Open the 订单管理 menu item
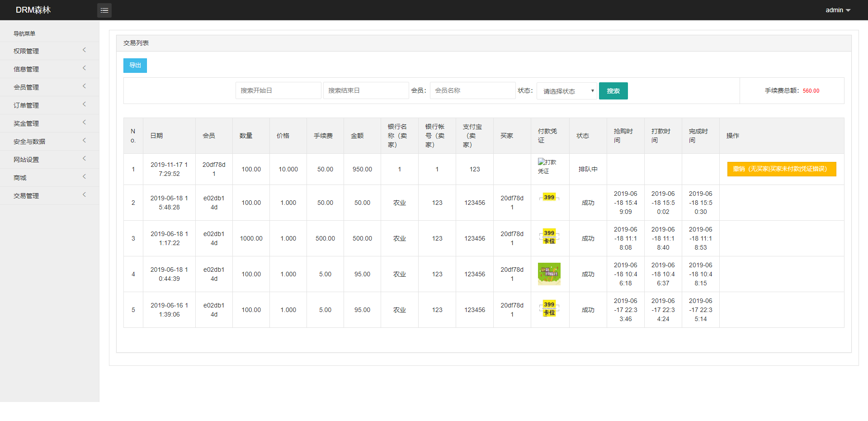Image resolution: width=868 pixels, height=421 pixels. 49,105
